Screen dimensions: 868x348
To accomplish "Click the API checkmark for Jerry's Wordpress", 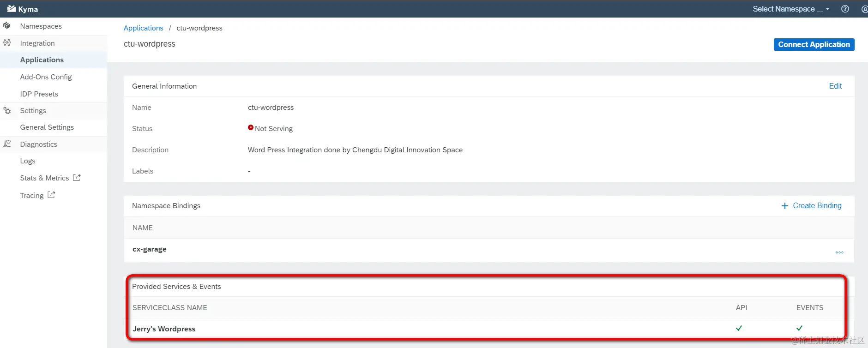I will [739, 328].
